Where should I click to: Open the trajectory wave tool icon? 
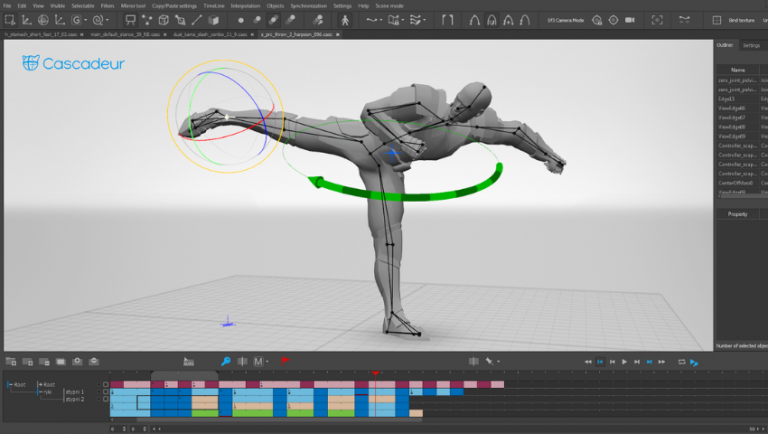(x=372, y=20)
